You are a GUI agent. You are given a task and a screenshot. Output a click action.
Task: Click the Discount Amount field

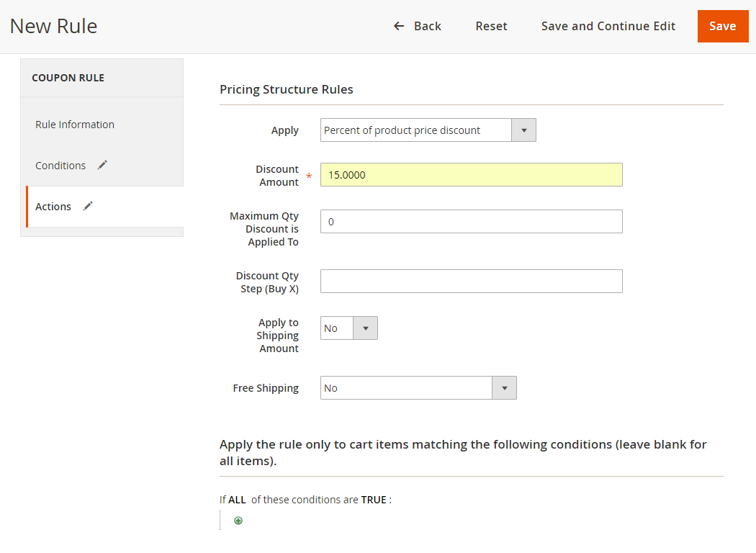point(472,175)
